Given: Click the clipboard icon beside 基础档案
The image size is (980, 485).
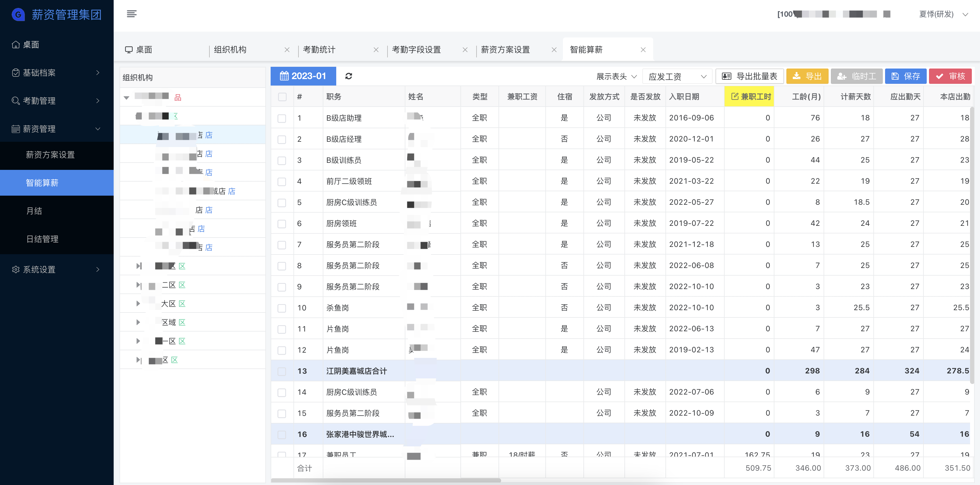Looking at the screenshot, I should click(16, 73).
